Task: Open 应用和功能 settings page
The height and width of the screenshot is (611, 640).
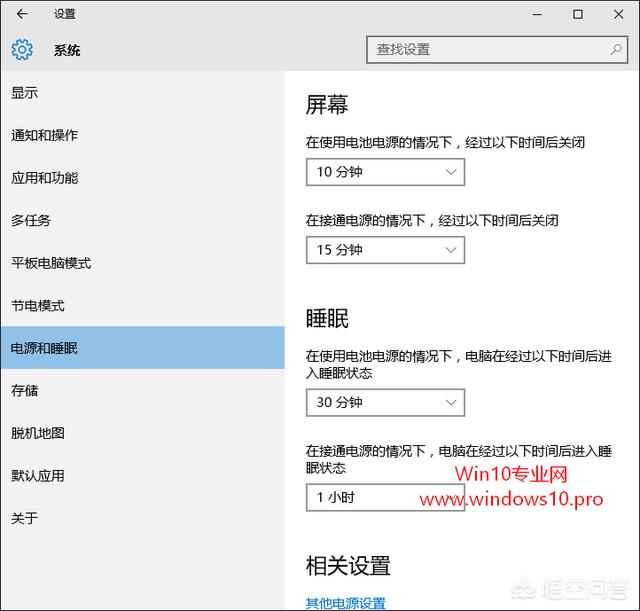Action: coord(44,178)
